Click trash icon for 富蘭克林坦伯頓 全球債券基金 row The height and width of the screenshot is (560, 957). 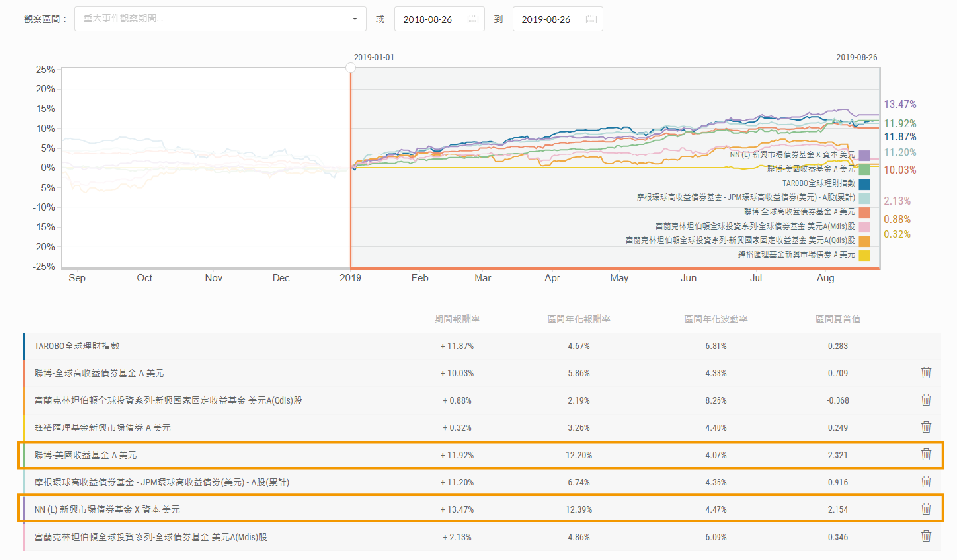[x=926, y=537]
